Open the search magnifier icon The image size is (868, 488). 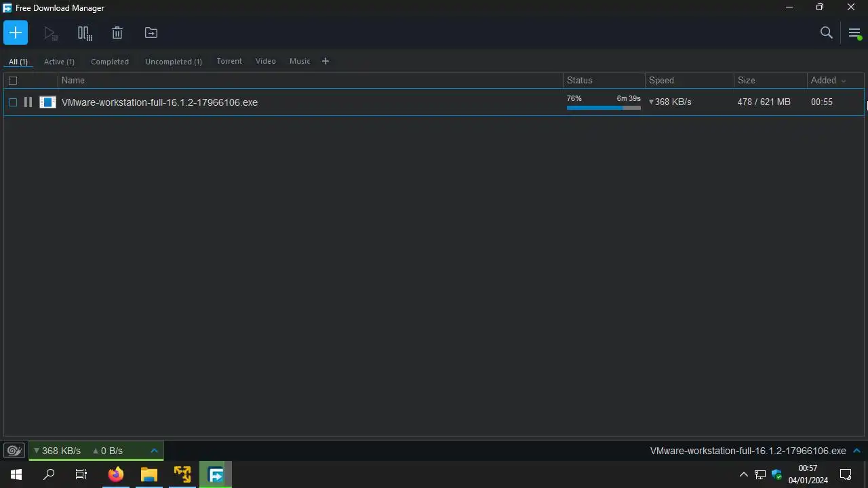click(826, 33)
